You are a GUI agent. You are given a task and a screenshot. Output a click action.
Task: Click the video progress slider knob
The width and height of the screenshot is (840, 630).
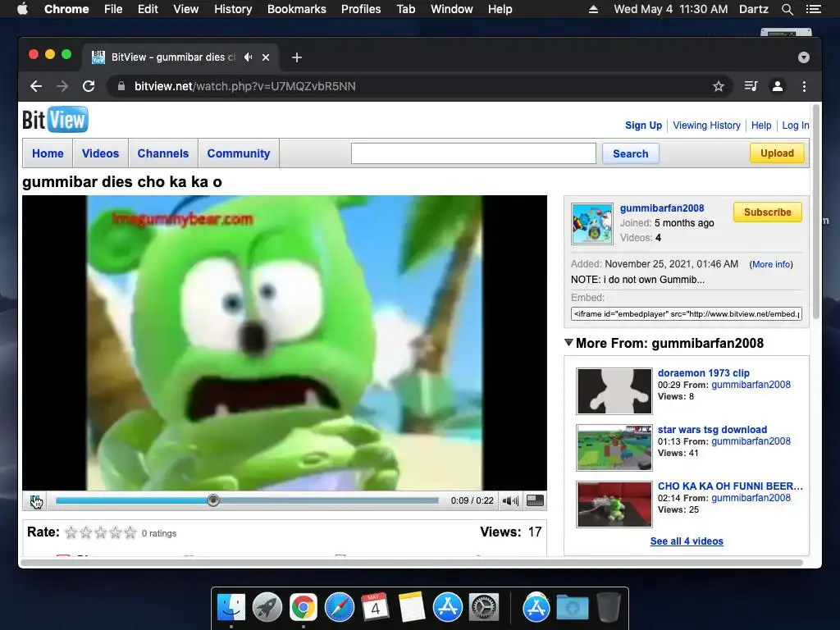[213, 500]
